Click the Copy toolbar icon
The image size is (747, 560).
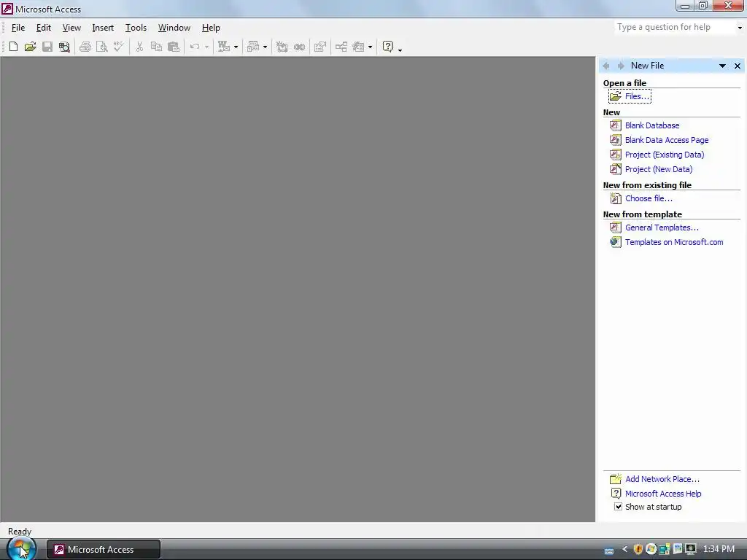[x=156, y=47]
